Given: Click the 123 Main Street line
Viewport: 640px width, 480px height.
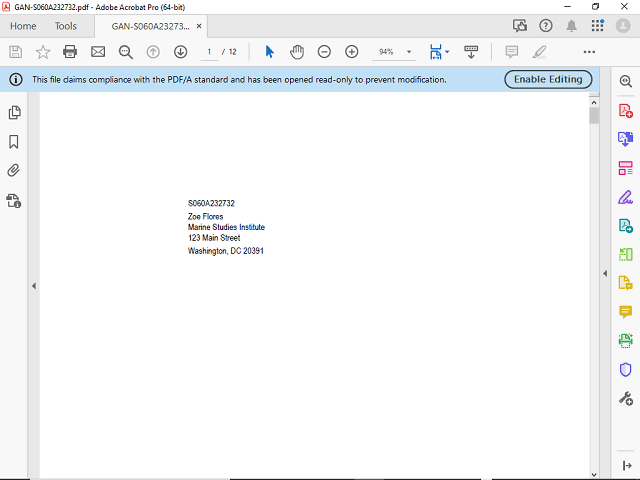Looking at the screenshot, I should pyautogui.click(x=214, y=238).
